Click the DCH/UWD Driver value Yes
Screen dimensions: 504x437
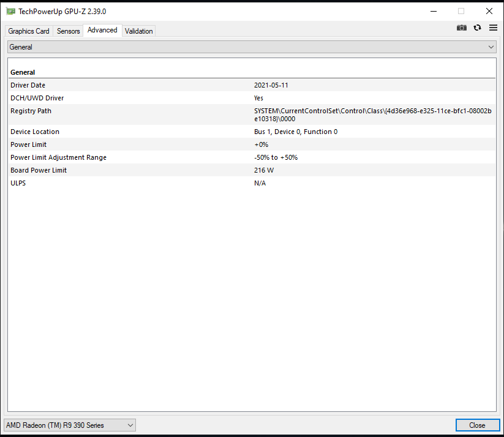[258, 98]
